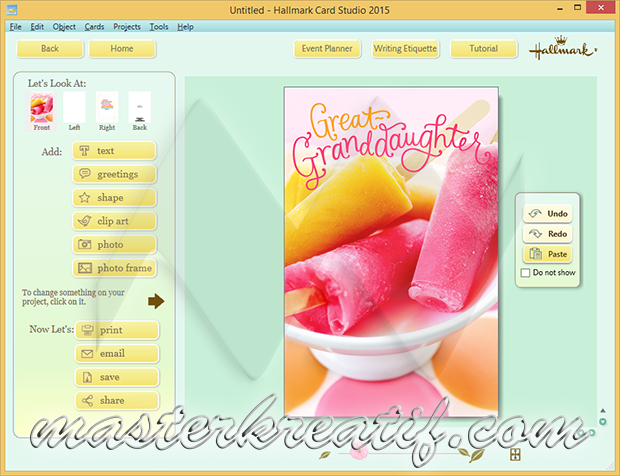This screenshot has width=620, height=476.
Task: Open the Event Planner
Action: (327, 49)
